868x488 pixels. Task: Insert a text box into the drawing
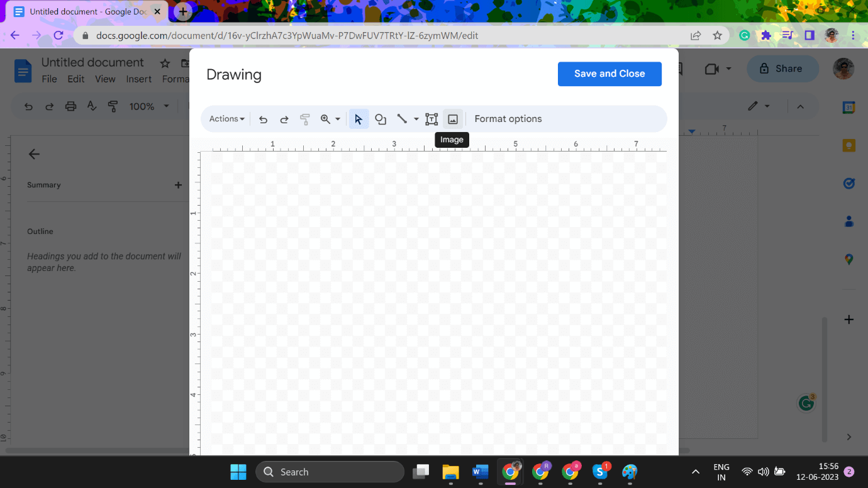pos(431,119)
